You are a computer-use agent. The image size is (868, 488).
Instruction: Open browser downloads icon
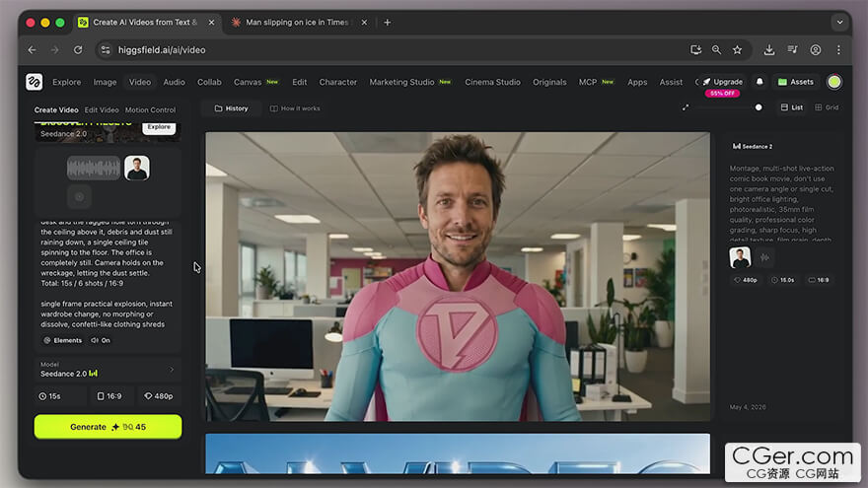tap(769, 50)
